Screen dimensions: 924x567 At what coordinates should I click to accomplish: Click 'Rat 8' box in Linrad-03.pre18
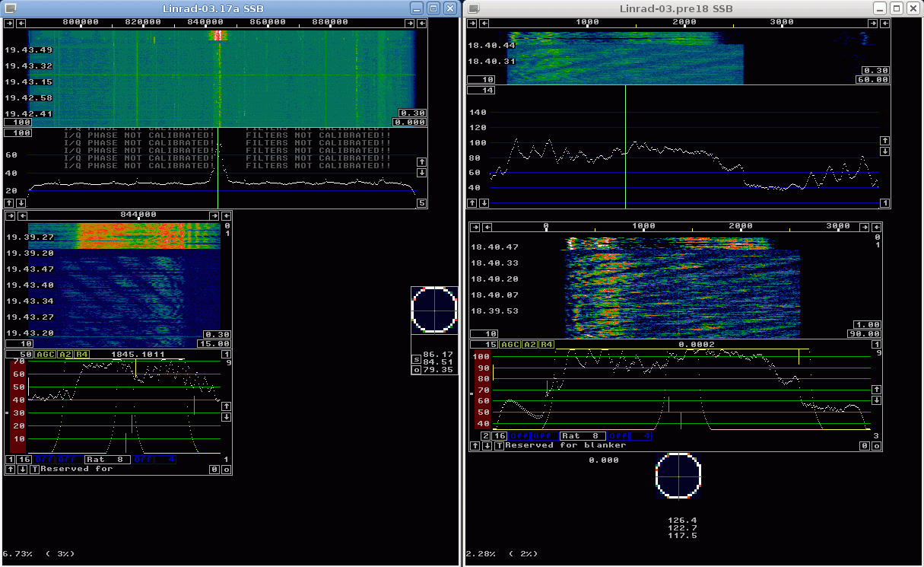583,435
